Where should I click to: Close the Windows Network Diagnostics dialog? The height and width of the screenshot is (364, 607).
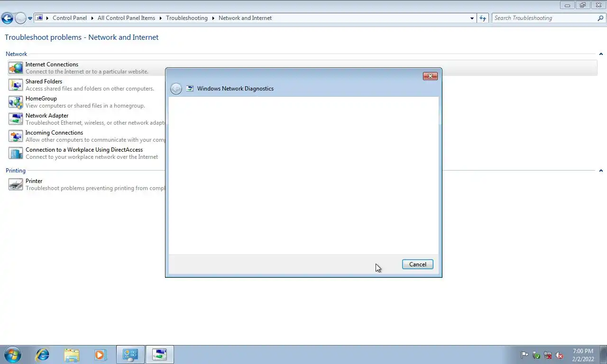(430, 76)
